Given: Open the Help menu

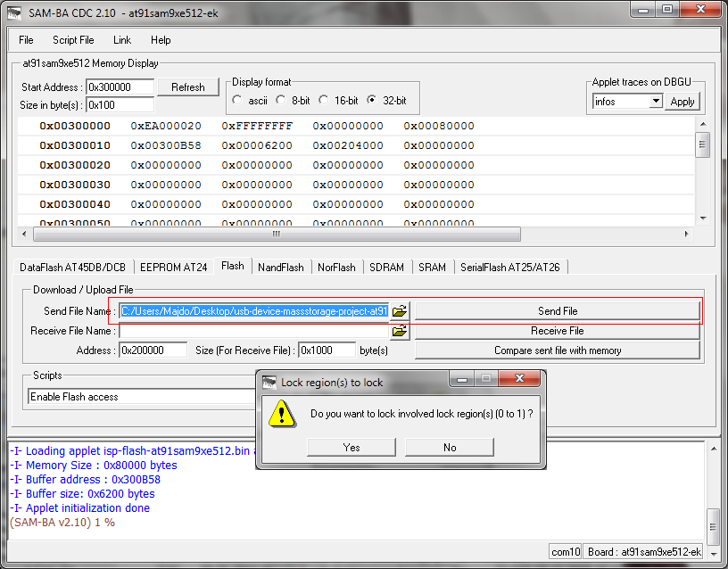Looking at the screenshot, I should coord(161,40).
